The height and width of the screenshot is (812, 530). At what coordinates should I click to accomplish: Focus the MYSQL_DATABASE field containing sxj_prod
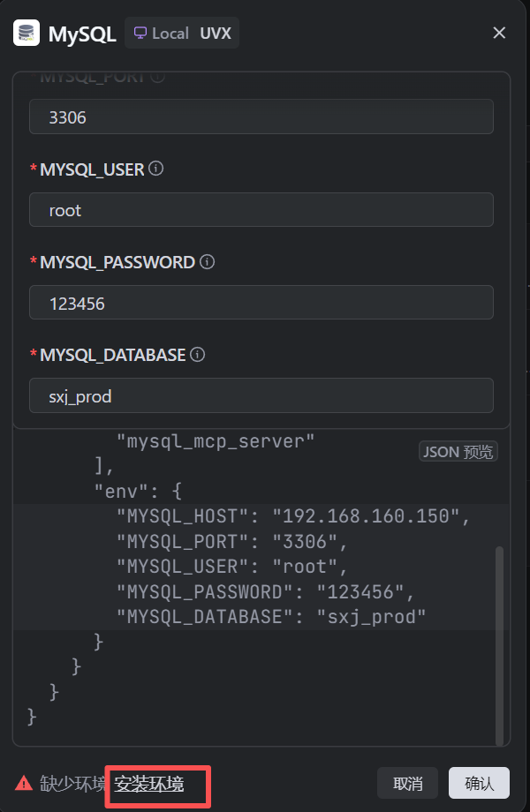pyautogui.click(x=261, y=395)
